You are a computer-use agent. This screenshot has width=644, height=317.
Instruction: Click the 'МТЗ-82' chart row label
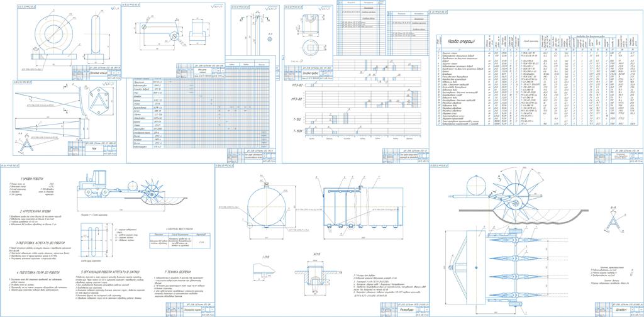[x=299, y=86]
